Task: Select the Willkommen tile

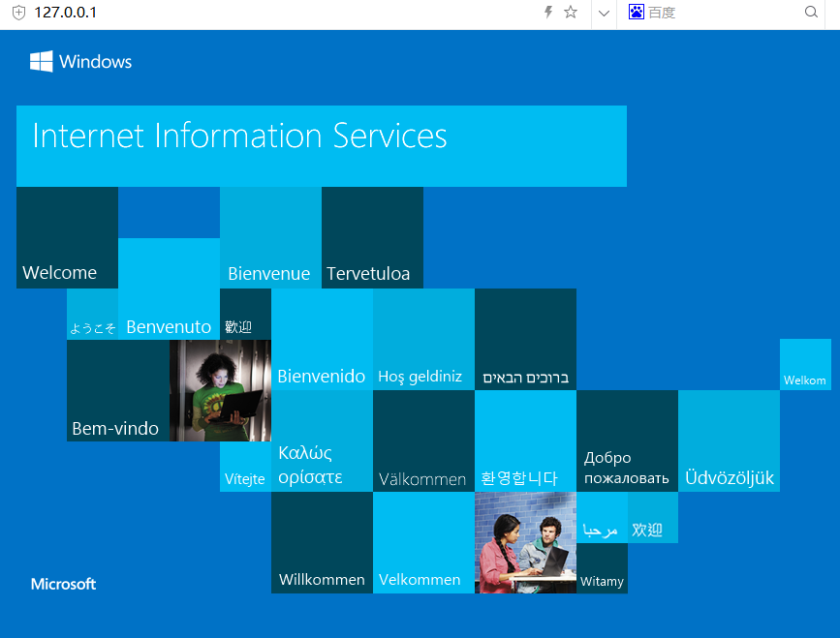Action: [x=322, y=542]
